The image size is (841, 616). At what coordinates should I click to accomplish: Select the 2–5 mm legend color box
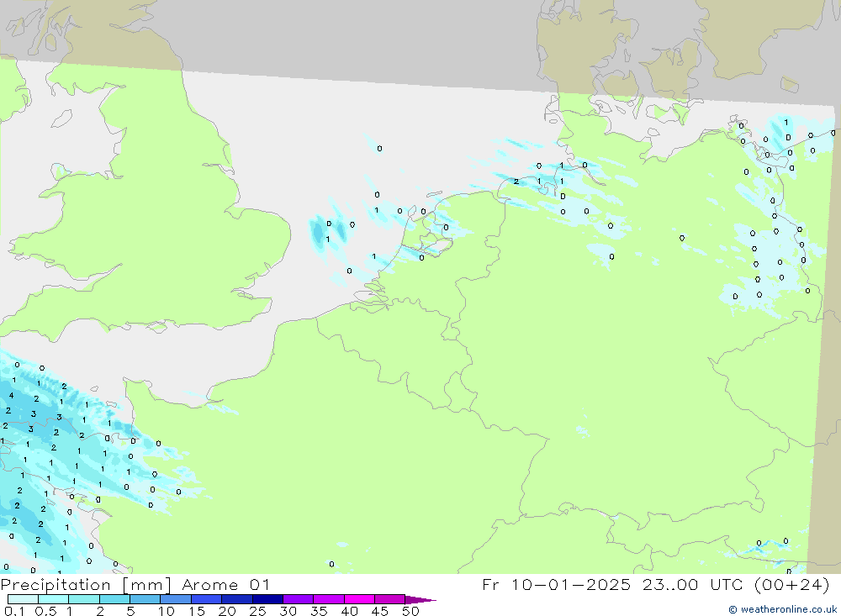[x=114, y=599]
